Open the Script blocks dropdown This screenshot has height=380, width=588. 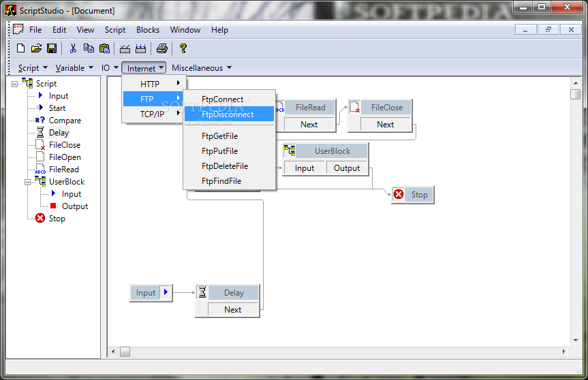point(33,68)
